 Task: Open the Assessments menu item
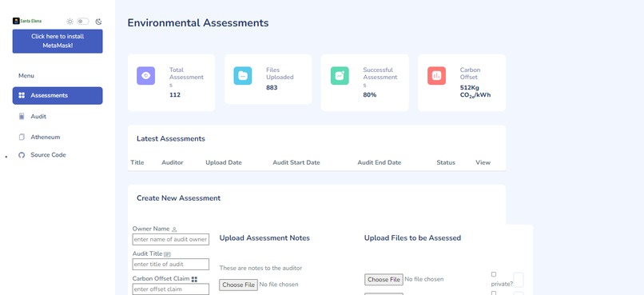58,95
